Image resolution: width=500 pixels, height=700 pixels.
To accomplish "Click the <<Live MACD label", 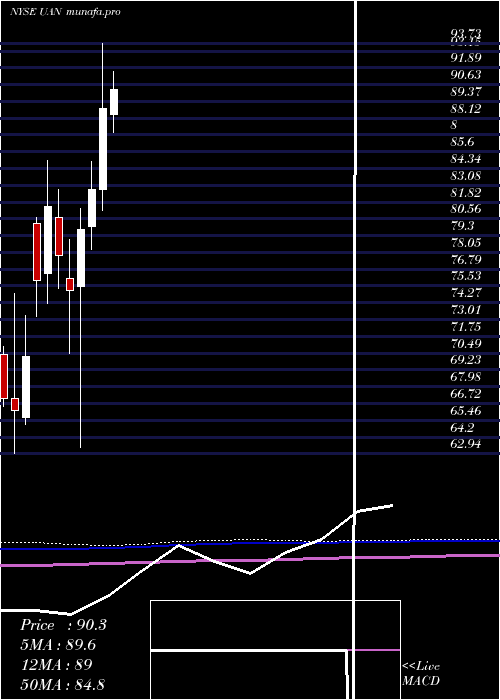I will [x=421, y=674].
